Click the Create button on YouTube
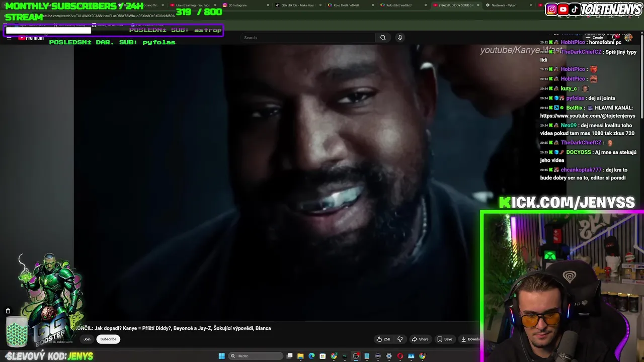 click(594, 38)
